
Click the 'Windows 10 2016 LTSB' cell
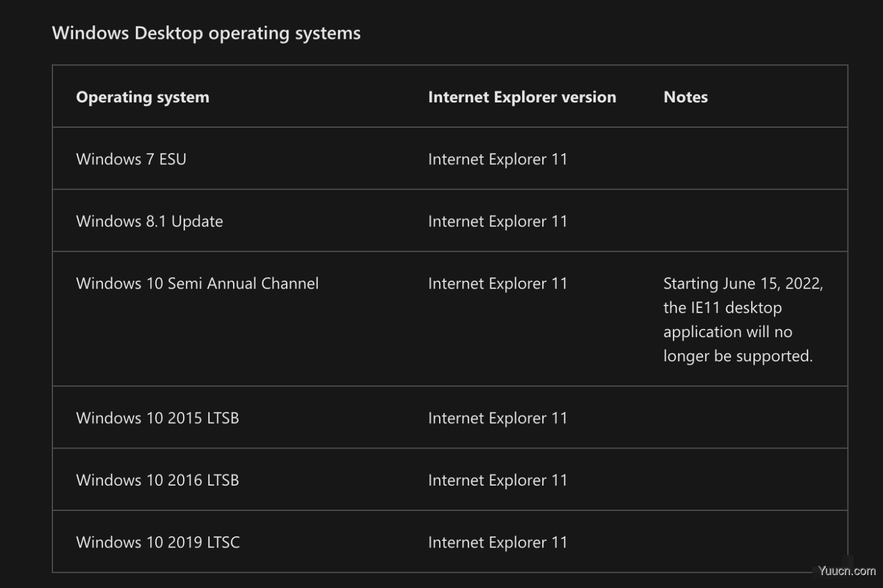coord(158,480)
